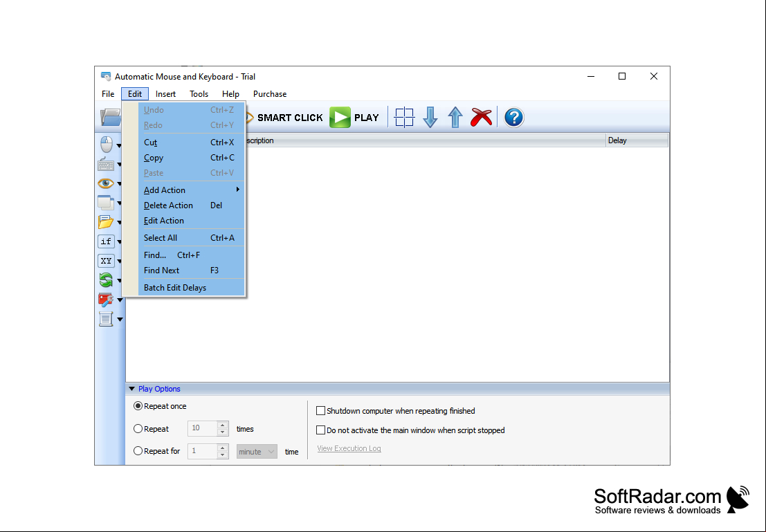Click the Delay column header
Viewport: 766px width, 532px height.
pos(637,140)
